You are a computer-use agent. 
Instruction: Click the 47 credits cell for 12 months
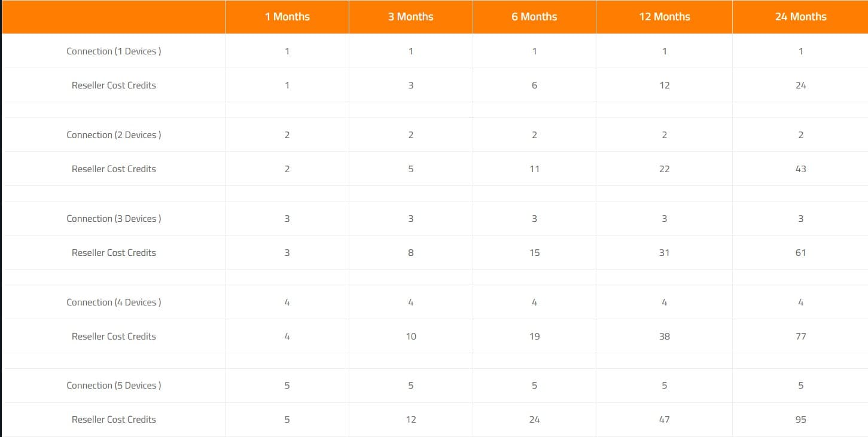pos(664,420)
